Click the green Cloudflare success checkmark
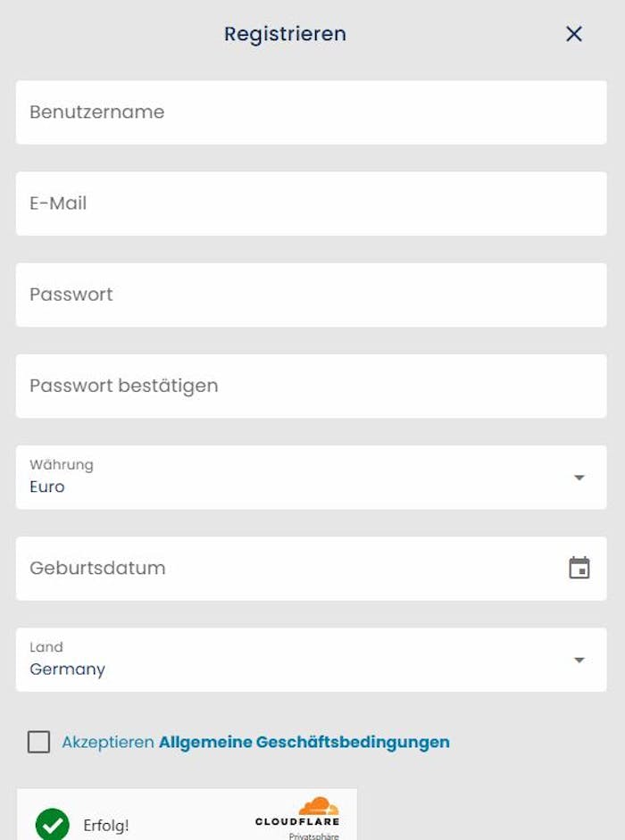This screenshot has height=840, width=625. point(53,825)
